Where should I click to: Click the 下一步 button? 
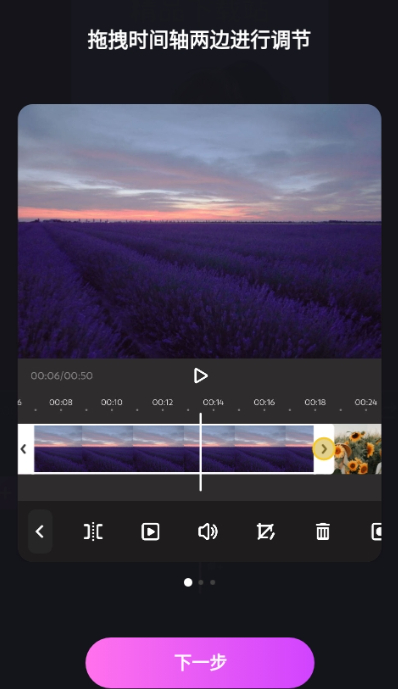pyautogui.click(x=200, y=662)
